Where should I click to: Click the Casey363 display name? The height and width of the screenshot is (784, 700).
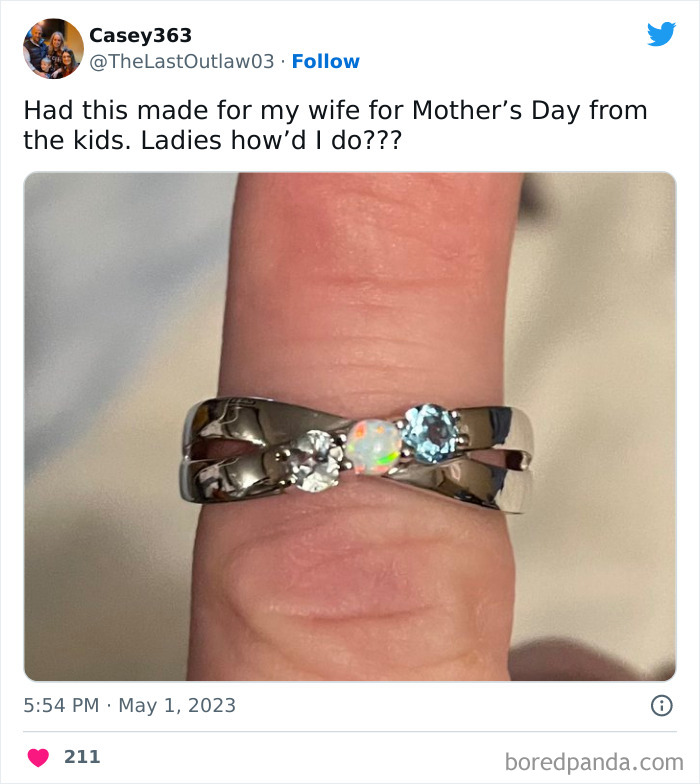pos(140,35)
